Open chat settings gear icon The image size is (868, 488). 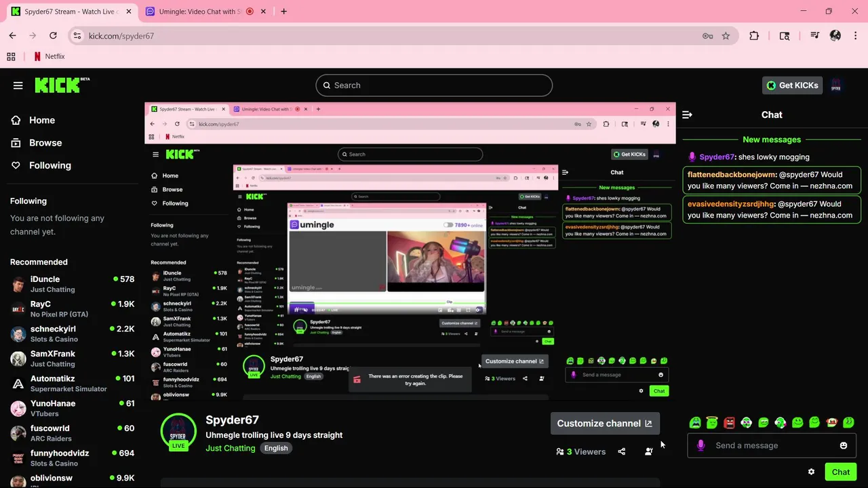tap(811, 472)
